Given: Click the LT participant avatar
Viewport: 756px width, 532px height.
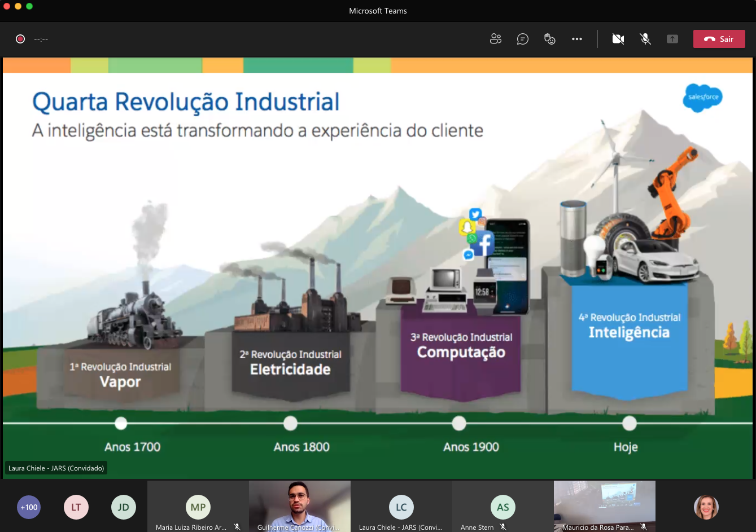Looking at the screenshot, I should (76, 507).
